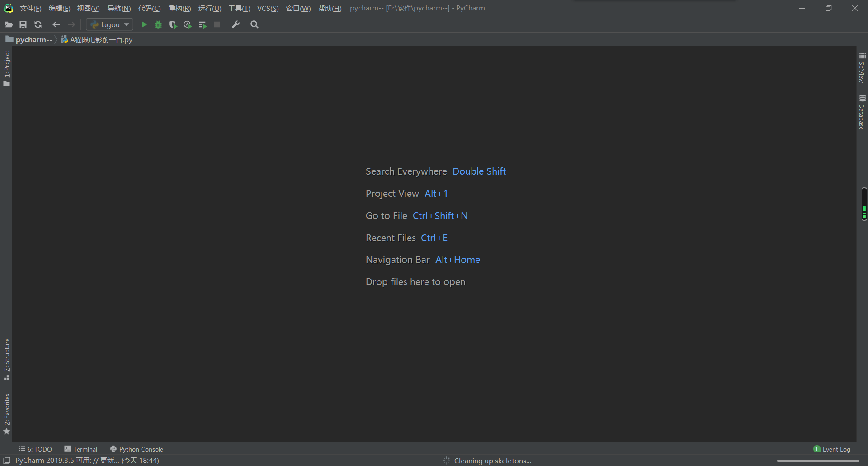Run lagou with the green play icon
This screenshot has height=466, width=868.
click(x=144, y=24)
